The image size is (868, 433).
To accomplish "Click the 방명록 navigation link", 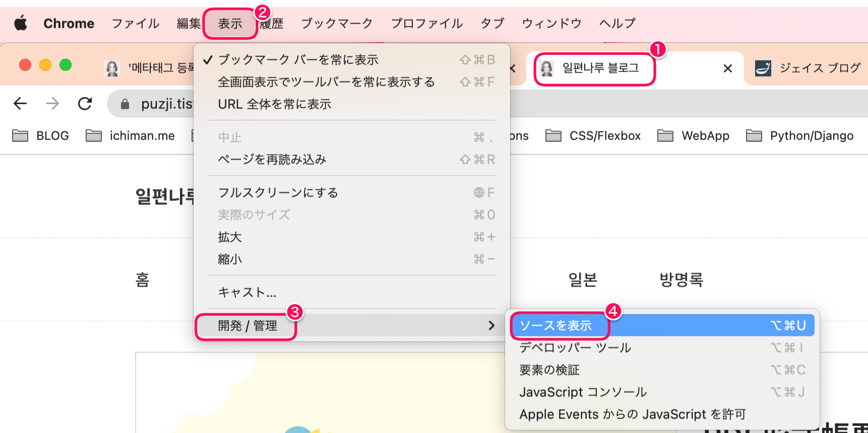I will pyautogui.click(x=681, y=279).
